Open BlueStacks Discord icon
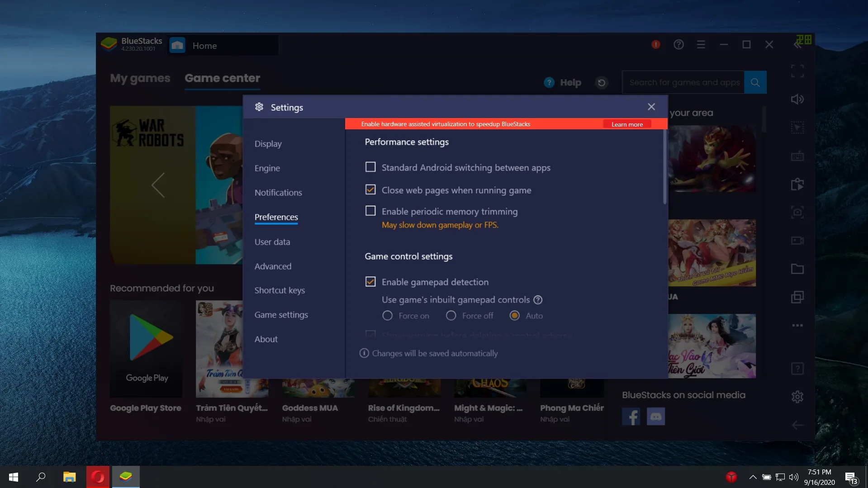Viewport: 868px width, 488px height. pyautogui.click(x=655, y=417)
